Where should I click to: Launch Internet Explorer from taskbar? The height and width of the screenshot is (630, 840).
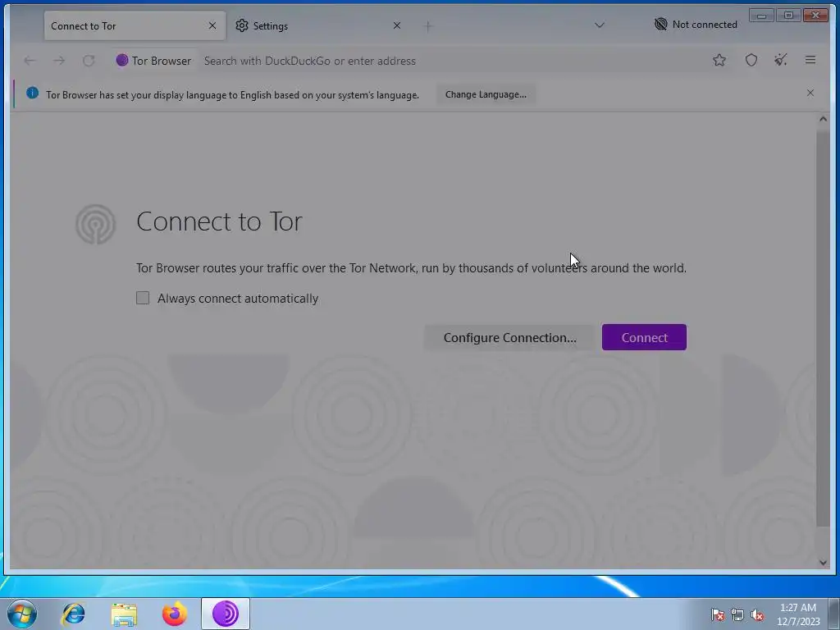coord(73,614)
